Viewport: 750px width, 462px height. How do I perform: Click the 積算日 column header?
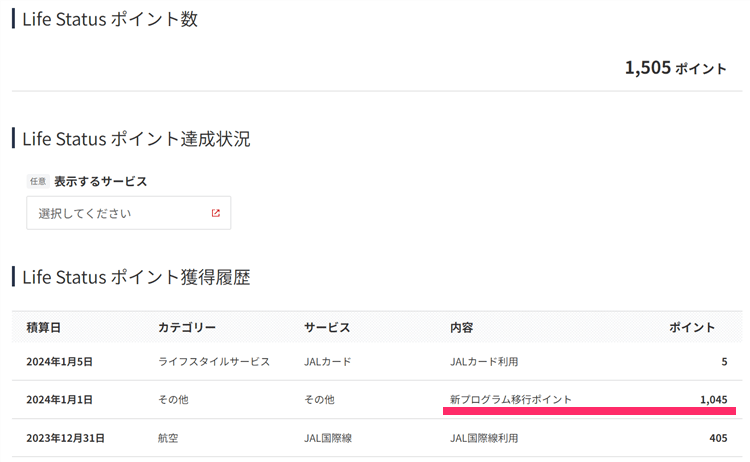(44, 328)
